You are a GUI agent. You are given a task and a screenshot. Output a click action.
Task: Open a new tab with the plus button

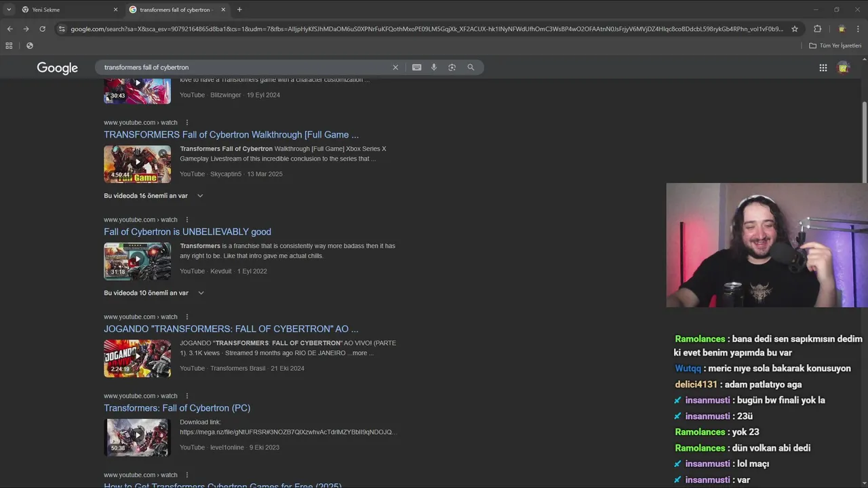pos(239,9)
